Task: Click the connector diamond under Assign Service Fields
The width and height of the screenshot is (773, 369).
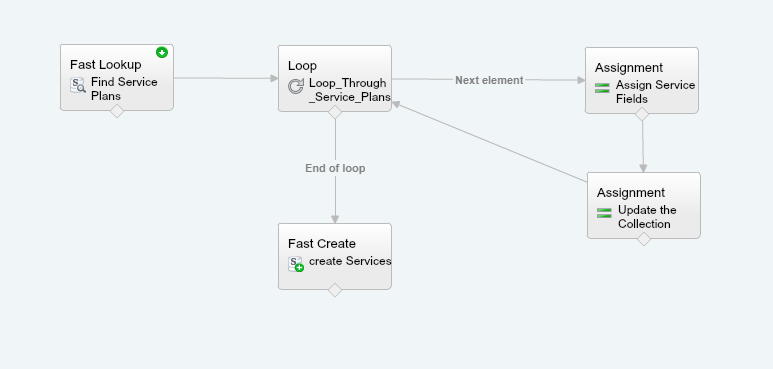Action: coord(642,114)
